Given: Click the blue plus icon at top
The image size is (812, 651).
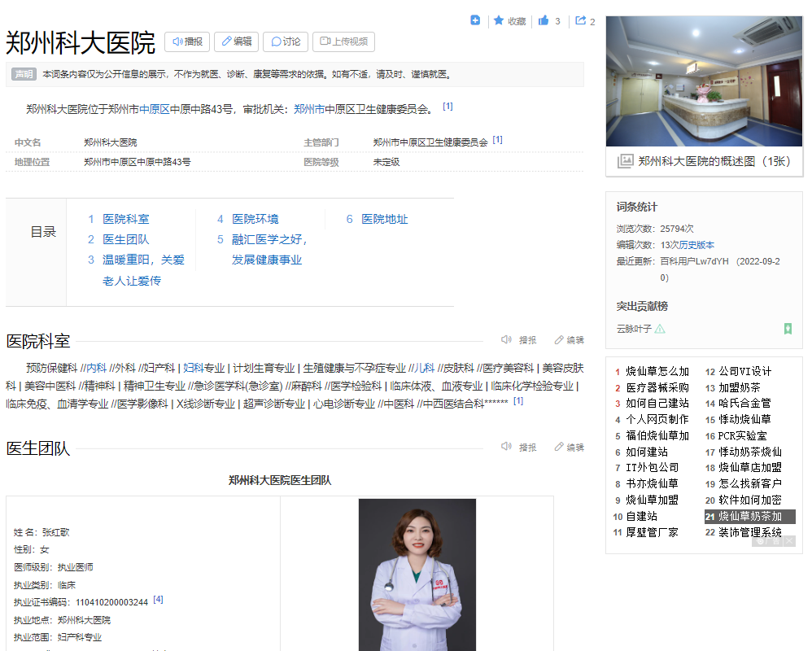Looking at the screenshot, I should [x=475, y=20].
